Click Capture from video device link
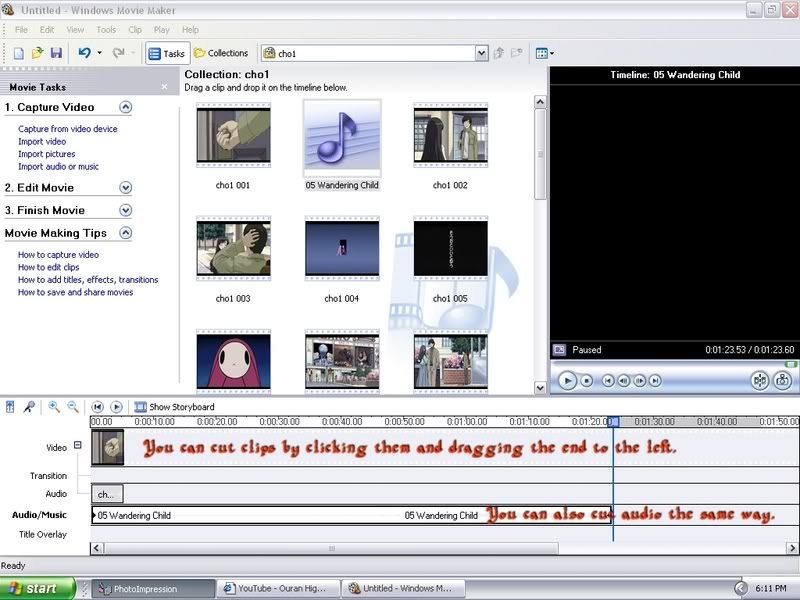Viewport: 800px width, 600px height. pos(68,129)
